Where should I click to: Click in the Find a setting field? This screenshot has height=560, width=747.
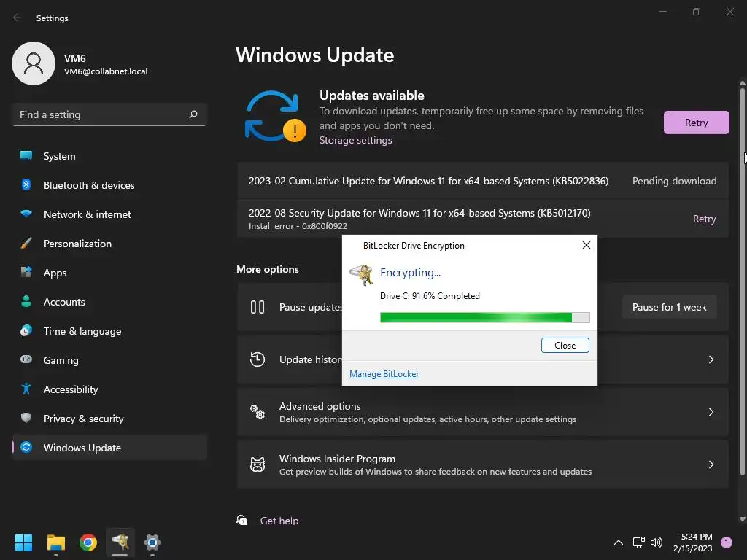(x=109, y=114)
